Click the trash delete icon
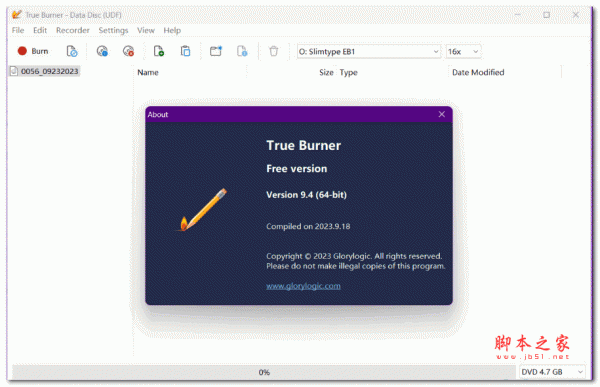This screenshot has height=387, width=600. pyautogui.click(x=273, y=51)
